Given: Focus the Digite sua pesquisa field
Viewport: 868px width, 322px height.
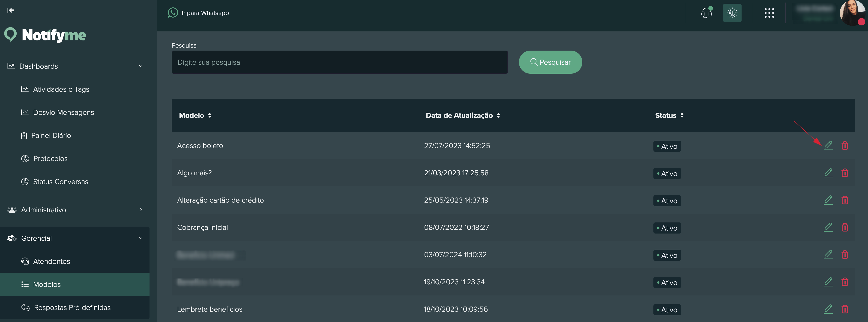Looking at the screenshot, I should coord(339,62).
